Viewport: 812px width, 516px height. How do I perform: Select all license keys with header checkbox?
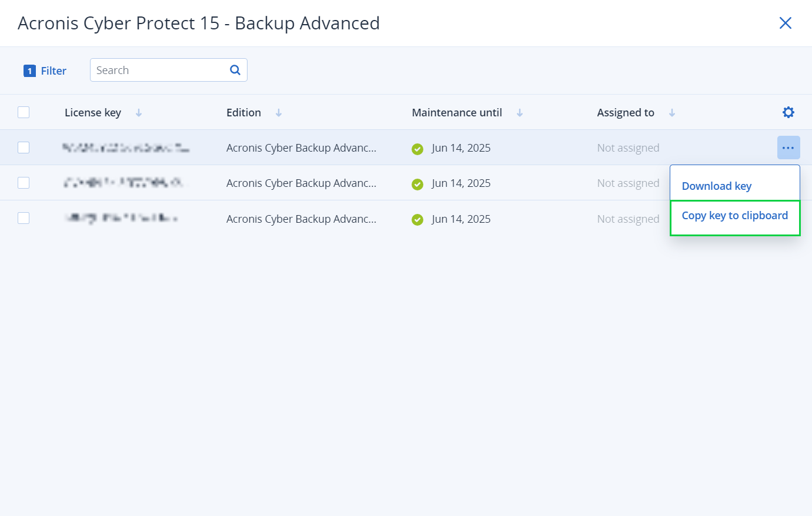(24, 112)
